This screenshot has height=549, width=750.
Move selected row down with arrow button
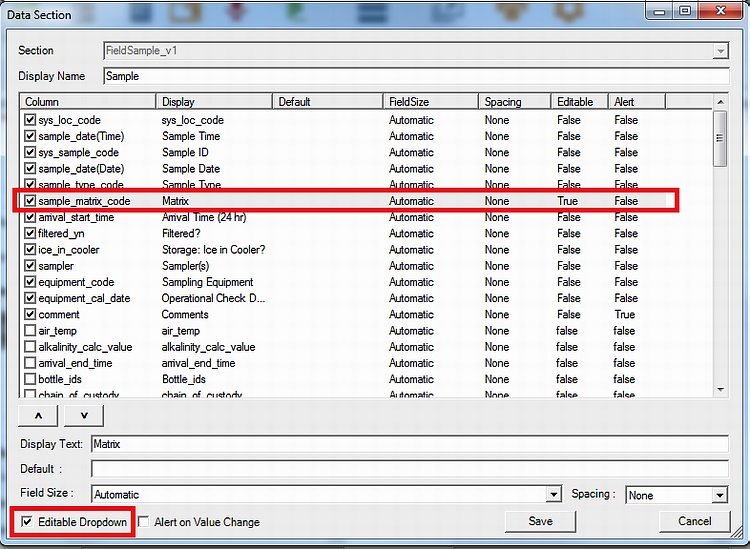coord(84,415)
